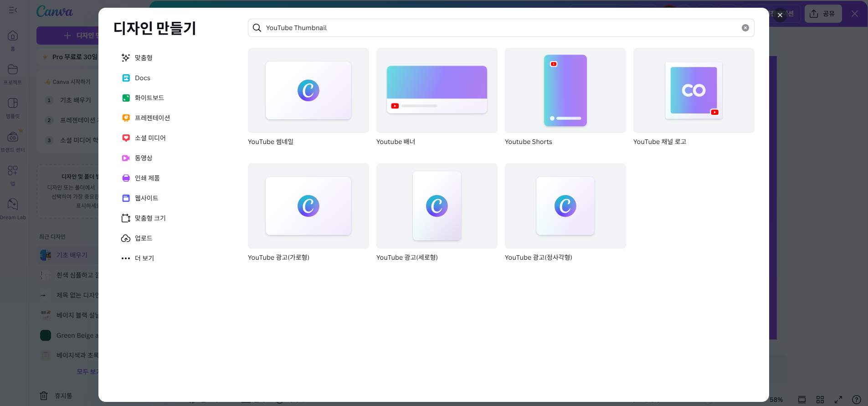Click the whiteboard icon beside 화이트보드
Image resolution: width=868 pixels, height=406 pixels.
pyautogui.click(x=126, y=98)
